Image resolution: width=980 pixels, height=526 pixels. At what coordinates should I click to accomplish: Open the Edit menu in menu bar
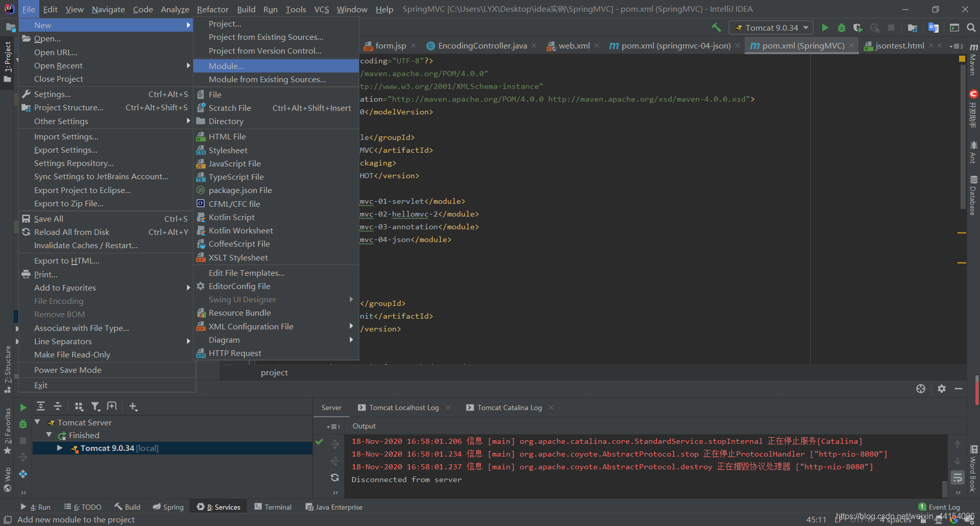[50, 9]
